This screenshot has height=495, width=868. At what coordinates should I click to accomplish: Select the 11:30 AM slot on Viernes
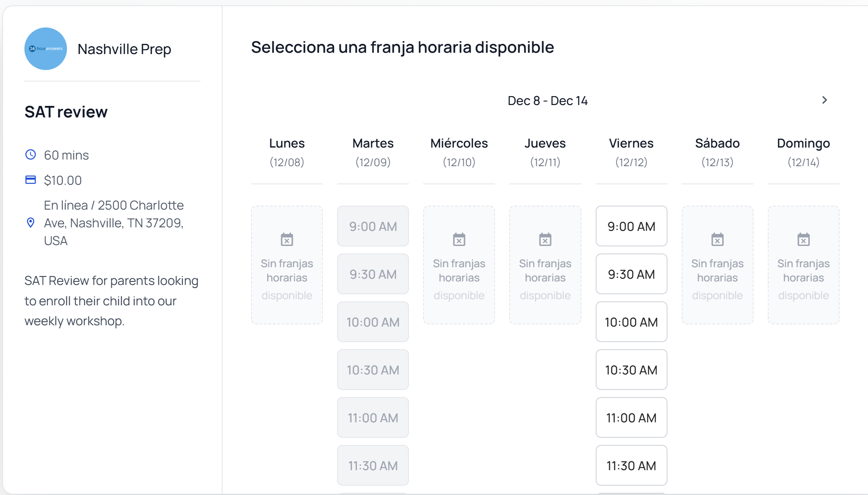pyautogui.click(x=631, y=465)
